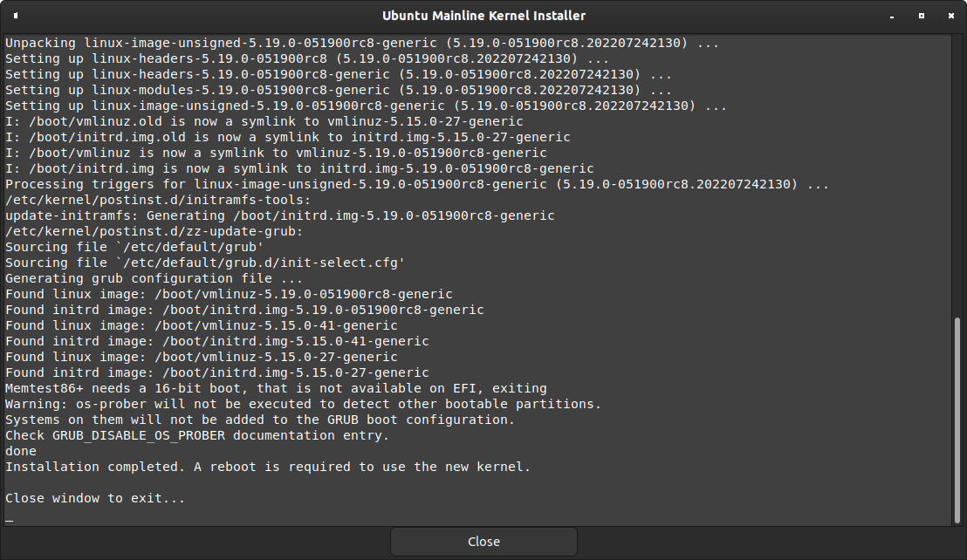Click the vertical scrollbar thumb in terminal
This screenshot has height=560, width=967.
click(x=957, y=419)
